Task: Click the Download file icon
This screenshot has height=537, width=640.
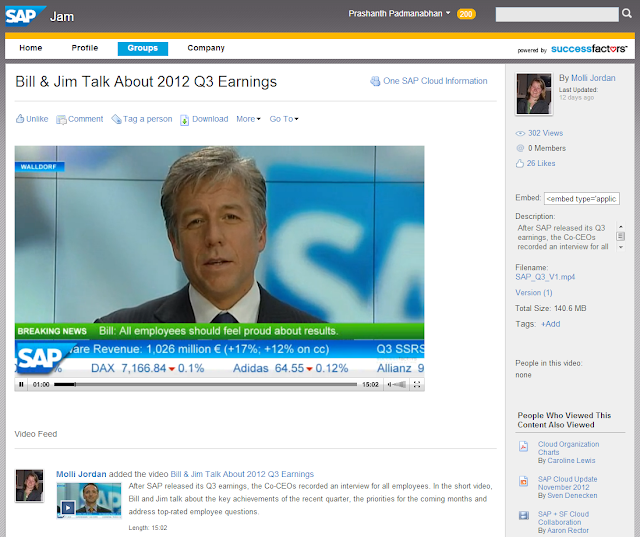Action: click(184, 120)
